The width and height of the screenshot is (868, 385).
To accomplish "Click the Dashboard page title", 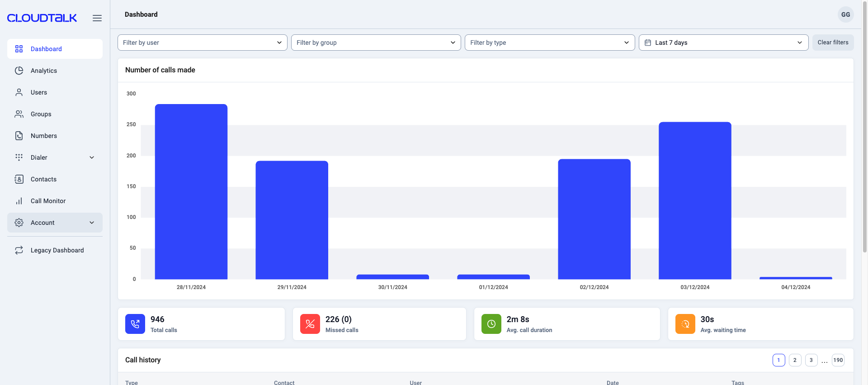I will [x=141, y=14].
